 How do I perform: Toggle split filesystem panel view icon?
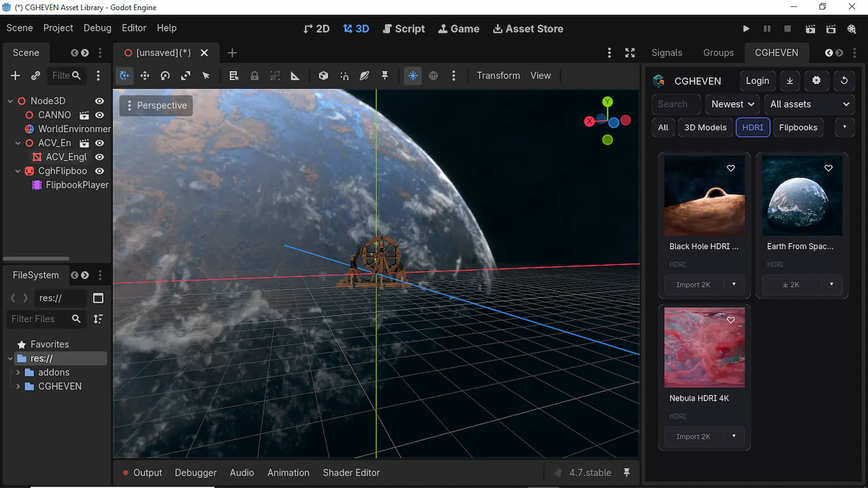(x=98, y=298)
